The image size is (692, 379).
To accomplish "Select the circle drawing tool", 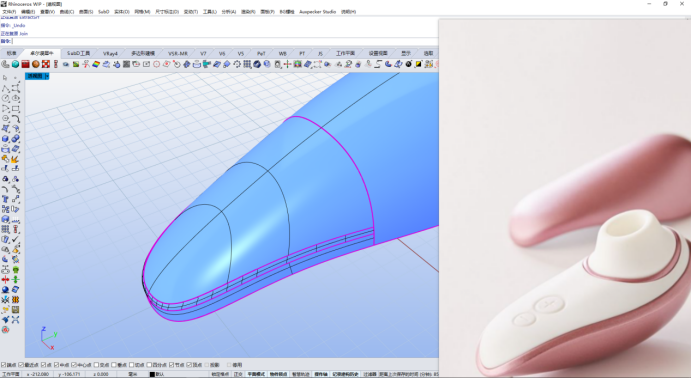I will (x=6, y=98).
